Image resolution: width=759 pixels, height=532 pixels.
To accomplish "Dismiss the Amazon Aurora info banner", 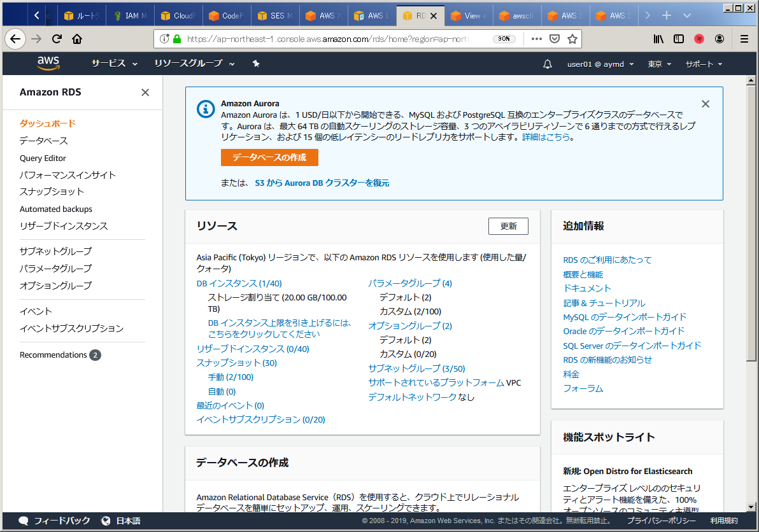I will click(x=706, y=104).
